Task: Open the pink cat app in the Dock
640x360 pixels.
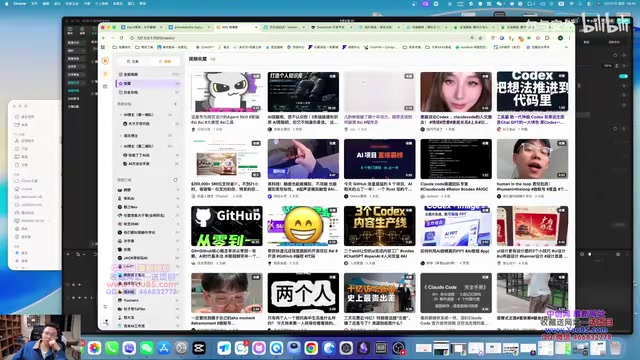Action: tap(259, 348)
